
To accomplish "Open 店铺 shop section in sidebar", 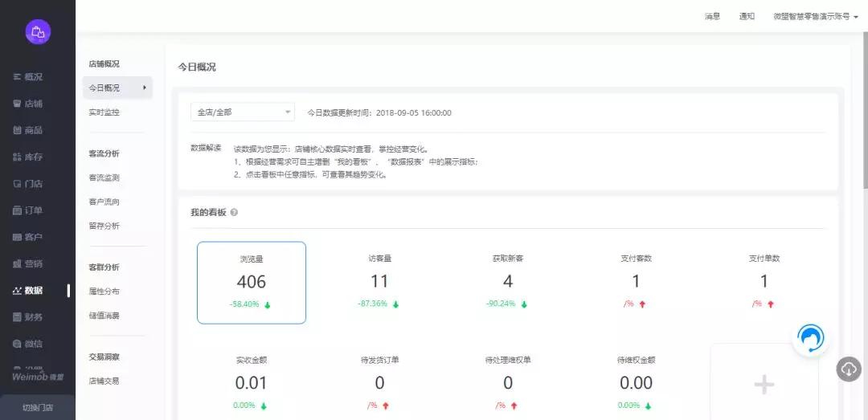I will pos(28,104).
